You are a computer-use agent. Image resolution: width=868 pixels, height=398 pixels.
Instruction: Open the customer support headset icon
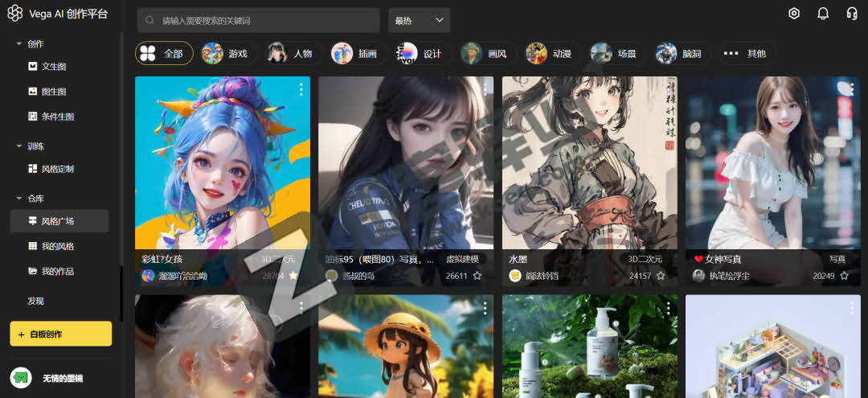point(852,14)
